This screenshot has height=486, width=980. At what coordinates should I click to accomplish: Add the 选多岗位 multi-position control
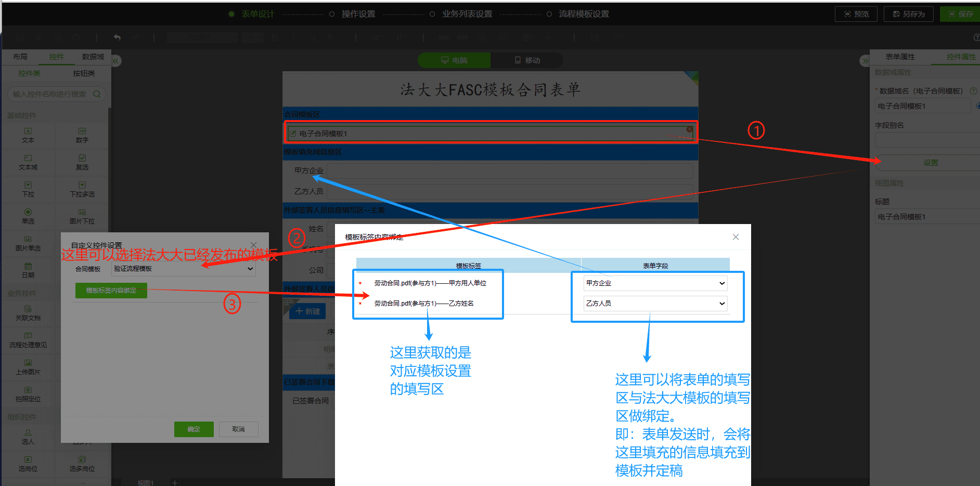(82, 464)
